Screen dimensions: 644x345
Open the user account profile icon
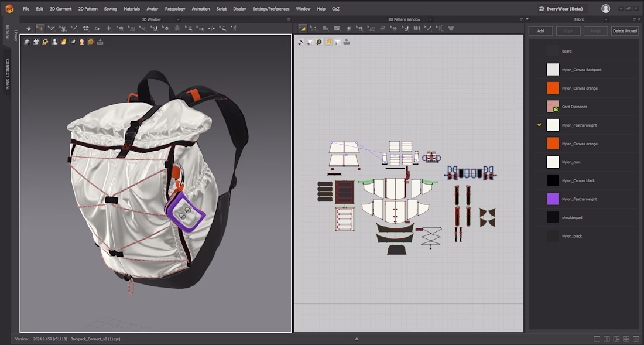coord(605,9)
